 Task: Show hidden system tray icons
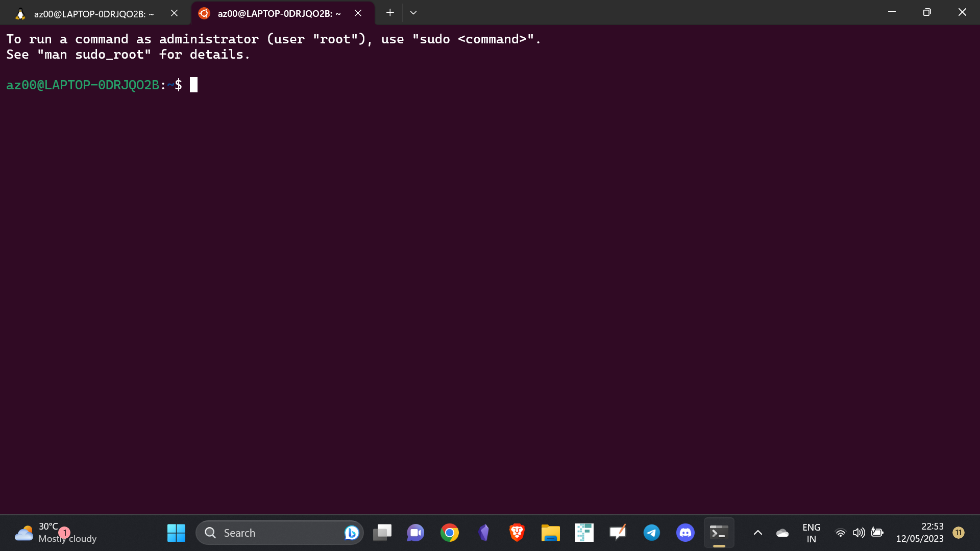(x=757, y=533)
